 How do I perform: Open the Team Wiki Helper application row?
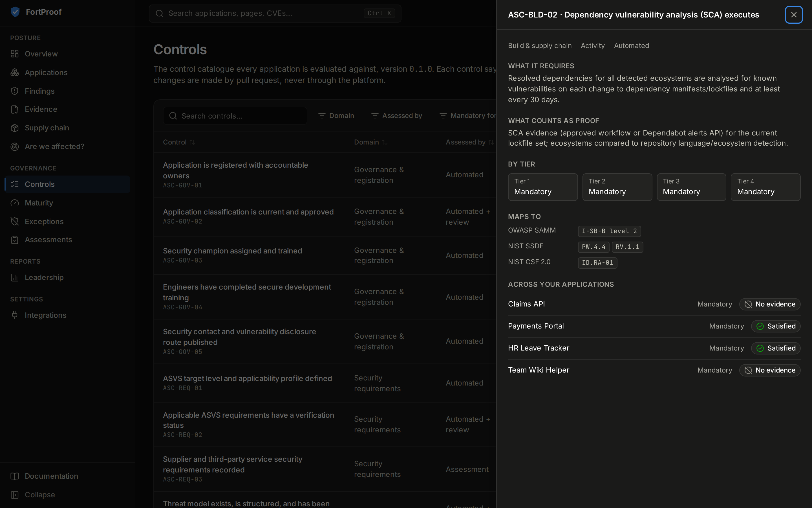click(x=654, y=370)
